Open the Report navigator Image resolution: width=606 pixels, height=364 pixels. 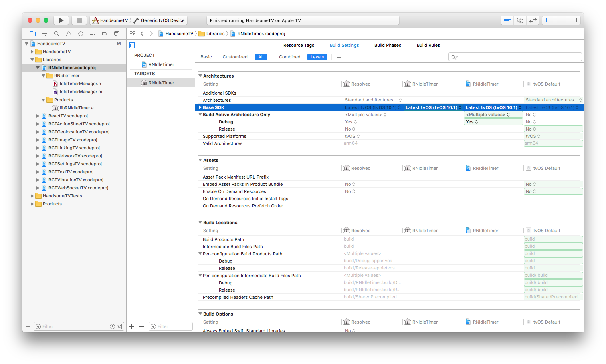click(117, 34)
